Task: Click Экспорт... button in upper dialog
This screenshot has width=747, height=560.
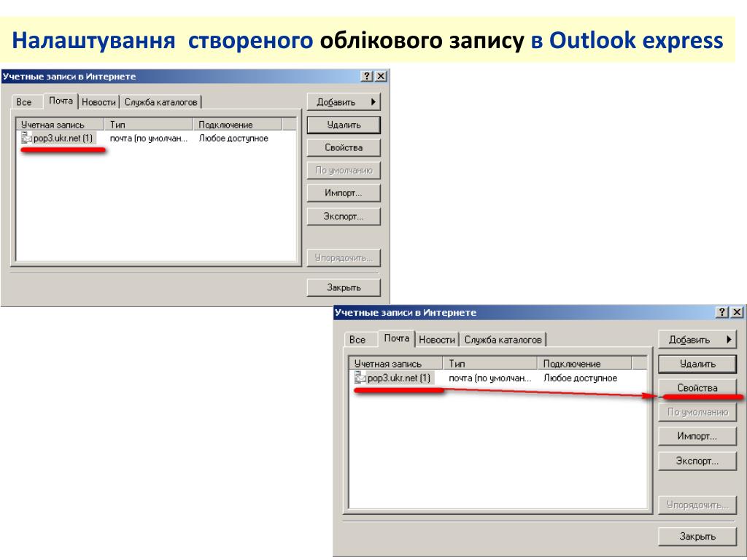Action: pos(344,216)
